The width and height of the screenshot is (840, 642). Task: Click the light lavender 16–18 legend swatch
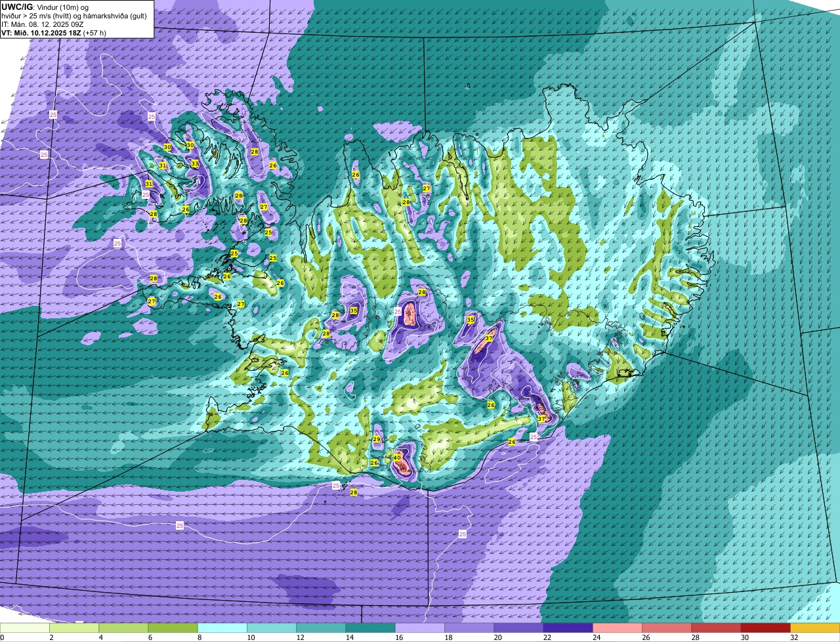[x=420, y=628]
